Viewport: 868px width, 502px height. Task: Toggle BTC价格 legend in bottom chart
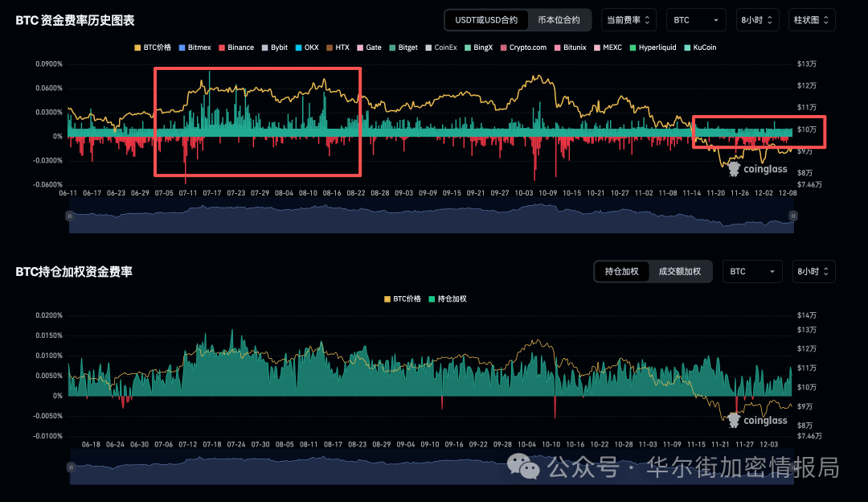(403, 299)
